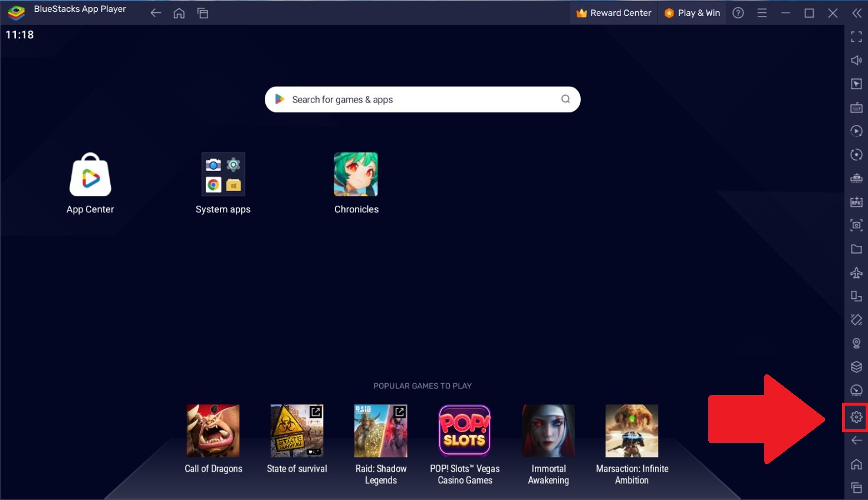Open the set location pin icon
Screen dimensions: 868x500
tap(856, 343)
